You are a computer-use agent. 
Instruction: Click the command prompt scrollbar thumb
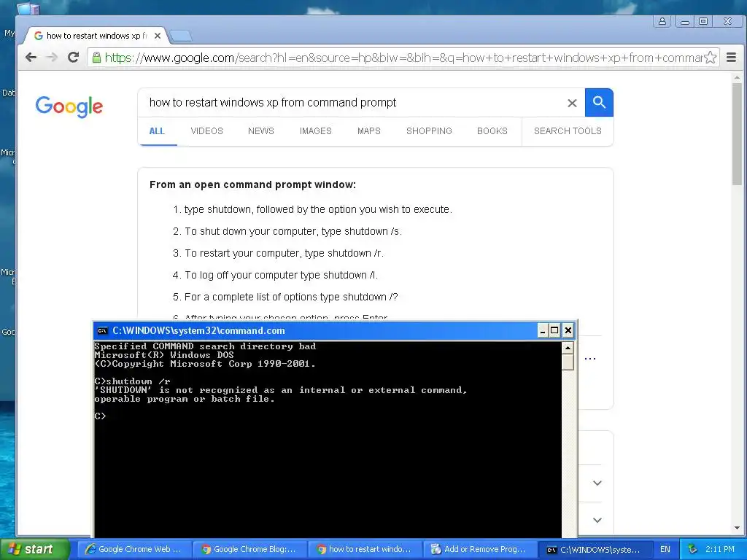pos(568,362)
